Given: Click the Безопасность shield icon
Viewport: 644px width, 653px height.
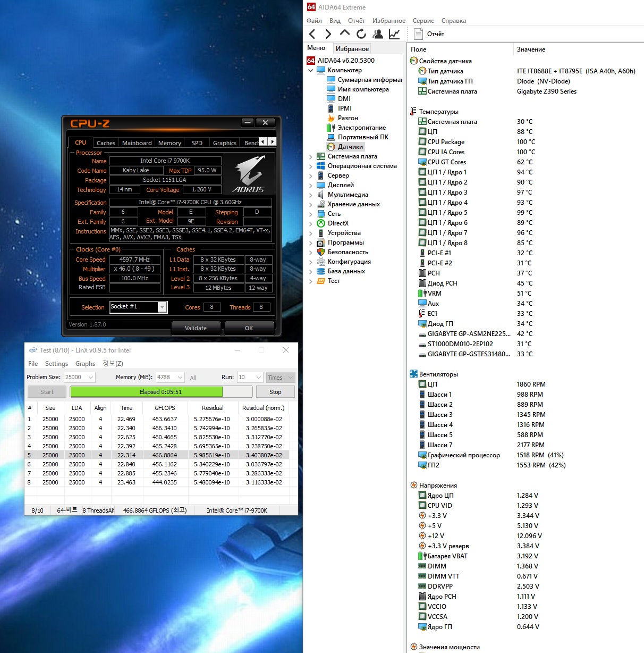Looking at the screenshot, I should tap(321, 252).
